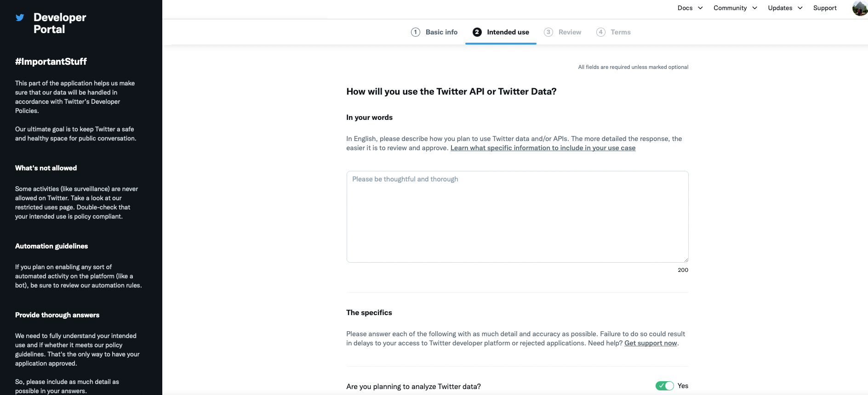868x395 pixels.
Task: Click the step 3 Review circle icon
Action: (x=548, y=32)
